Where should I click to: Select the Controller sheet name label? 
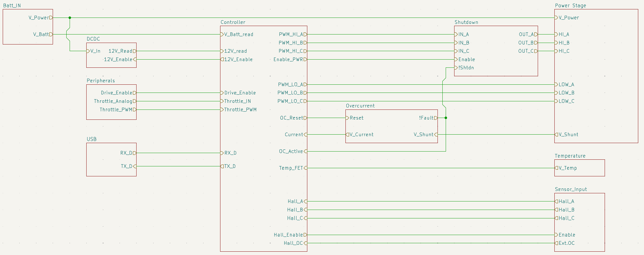click(x=233, y=22)
